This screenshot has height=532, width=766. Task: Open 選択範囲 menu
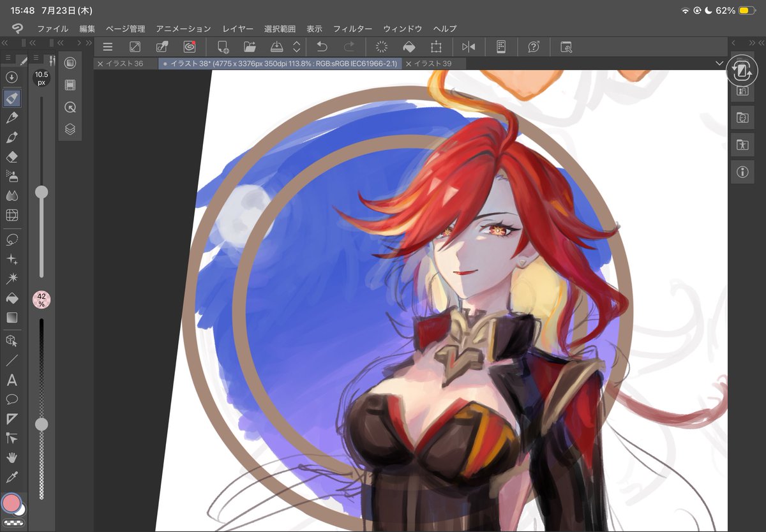point(280,29)
